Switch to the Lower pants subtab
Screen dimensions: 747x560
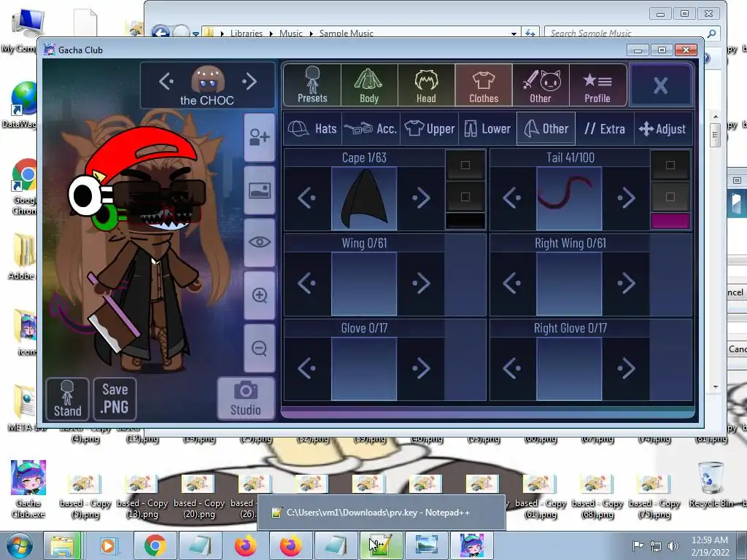click(487, 128)
